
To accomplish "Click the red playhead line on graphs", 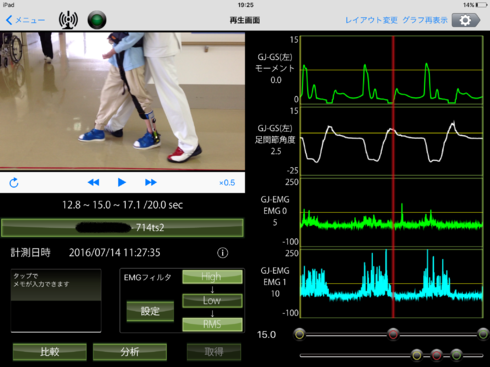I will pos(393,177).
